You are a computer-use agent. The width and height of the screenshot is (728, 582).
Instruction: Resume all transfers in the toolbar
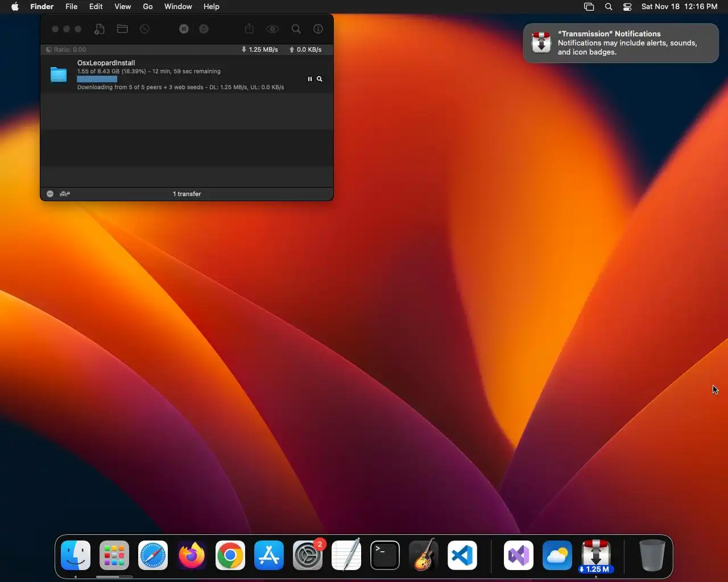click(204, 29)
